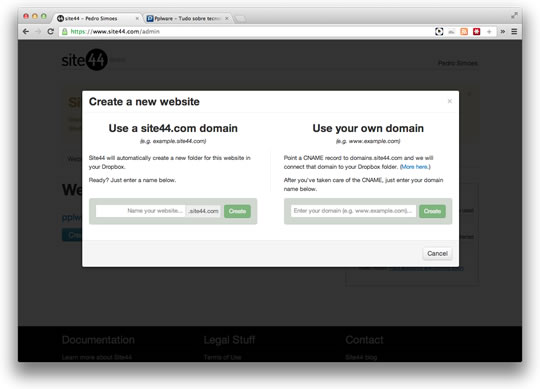
Task: Enter fullscreen with the window expand arrows
Action: [x=514, y=15]
